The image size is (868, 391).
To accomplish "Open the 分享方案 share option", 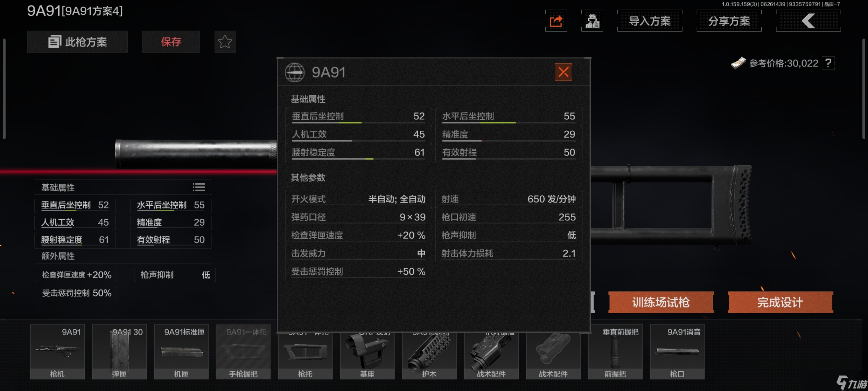I will 729,21.
